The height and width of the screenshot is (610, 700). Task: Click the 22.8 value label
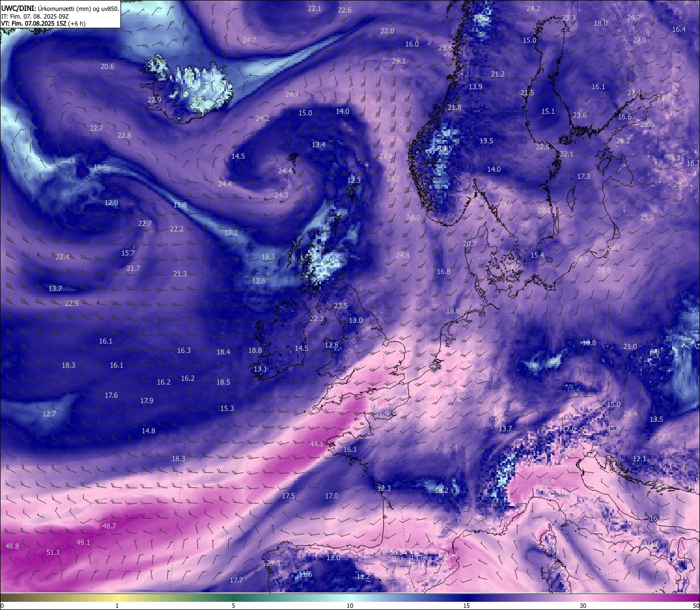coord(124,135)
